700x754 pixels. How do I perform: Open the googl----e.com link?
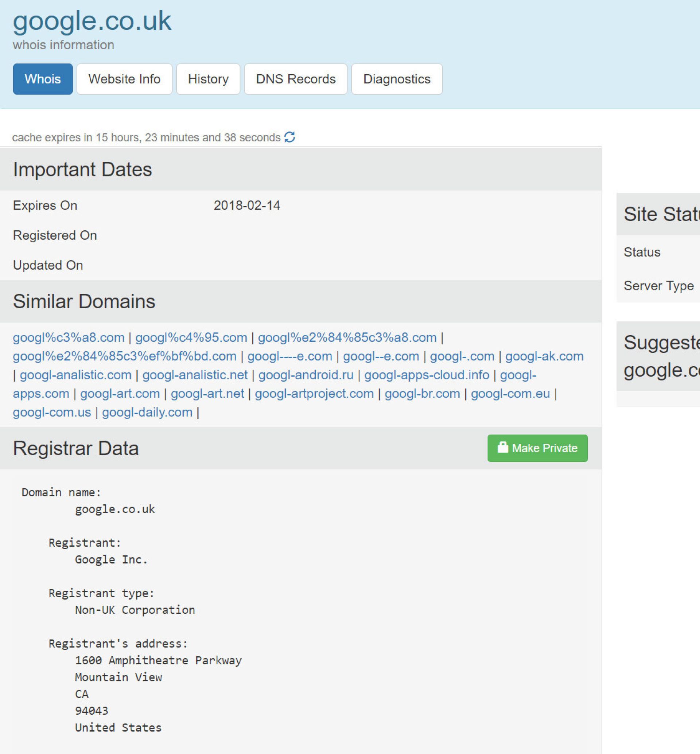(x=289, y=356)
